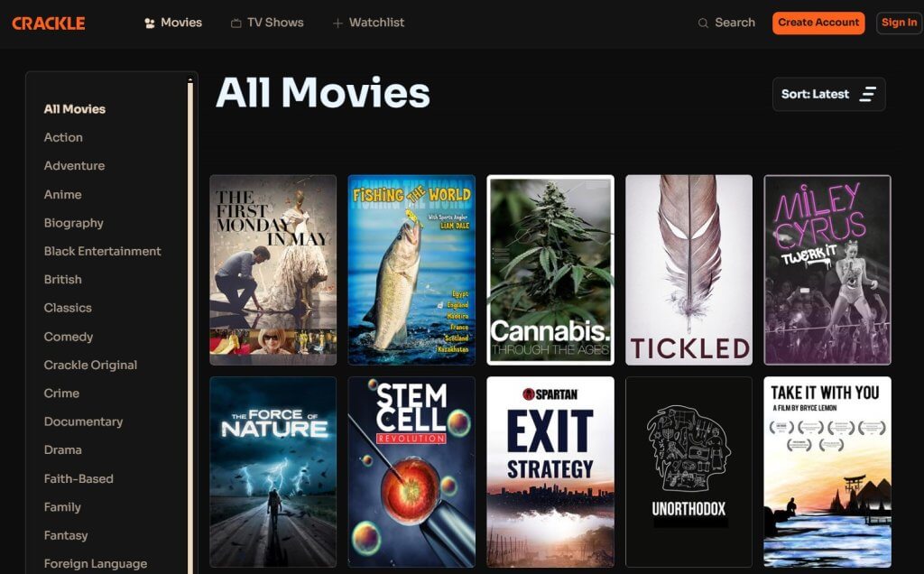Filter by the Black Entertainment genre
The image size is (924, 574).
click(x=102, y=251)
